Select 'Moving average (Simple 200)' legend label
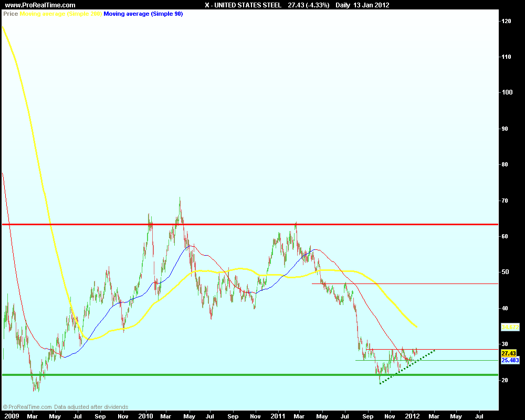This screenshot has width=525, height=420. coord(60,14)
